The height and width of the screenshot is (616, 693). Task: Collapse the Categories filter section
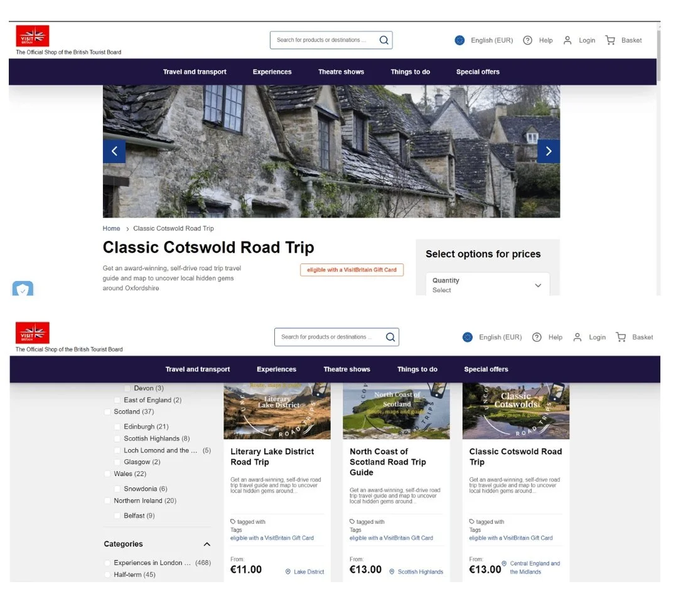tap(207, 544)
